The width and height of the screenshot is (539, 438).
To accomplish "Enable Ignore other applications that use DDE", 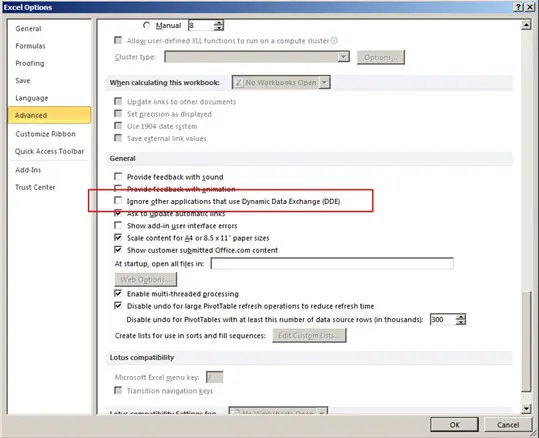I will [x=118, y=200].
